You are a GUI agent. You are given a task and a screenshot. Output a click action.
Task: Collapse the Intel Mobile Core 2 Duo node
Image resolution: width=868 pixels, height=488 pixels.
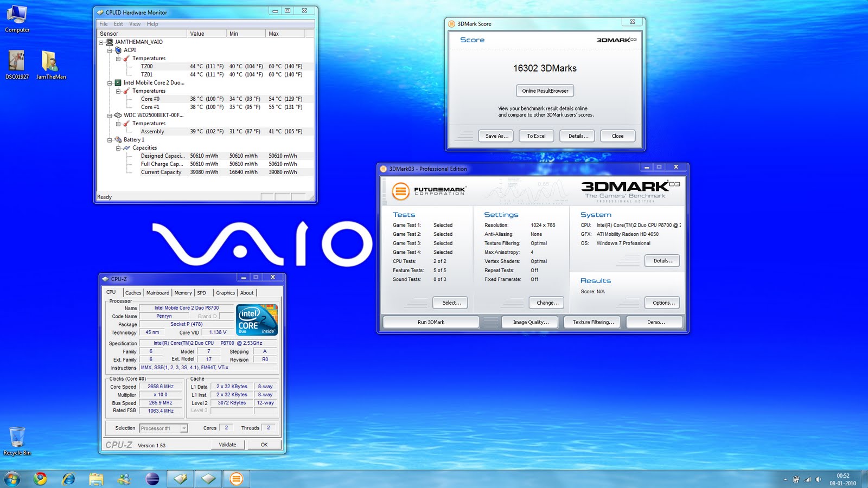point(110,83)
